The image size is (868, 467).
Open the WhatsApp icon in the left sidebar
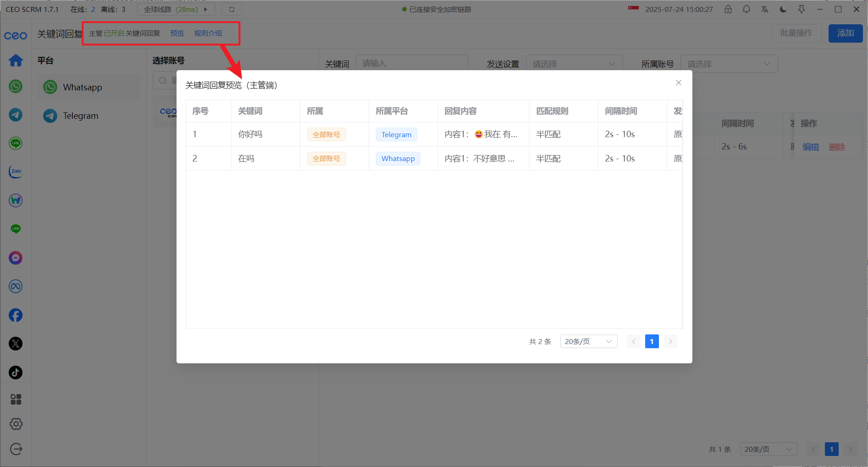[x=16, y=86]
